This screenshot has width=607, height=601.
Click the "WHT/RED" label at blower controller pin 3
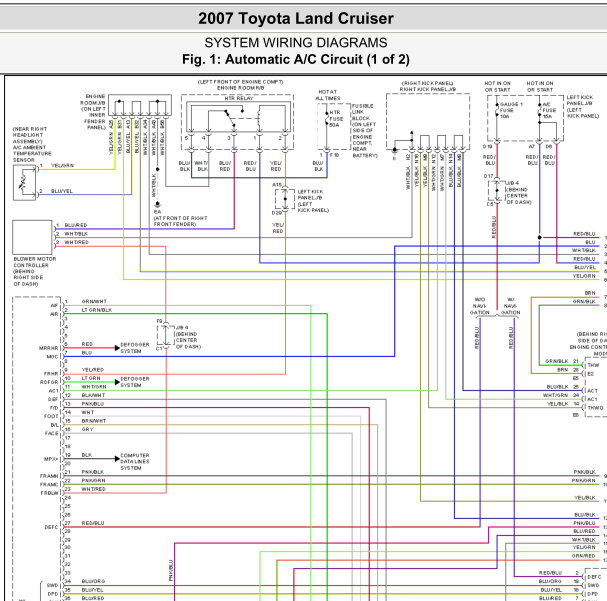pyautogui.click(x=76, y=242)
